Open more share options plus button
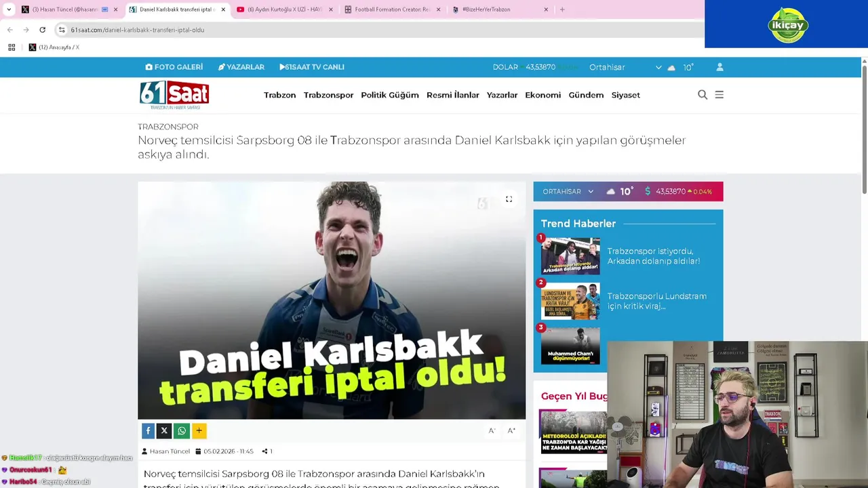868x488 pixels. click(x=199, y=430)
